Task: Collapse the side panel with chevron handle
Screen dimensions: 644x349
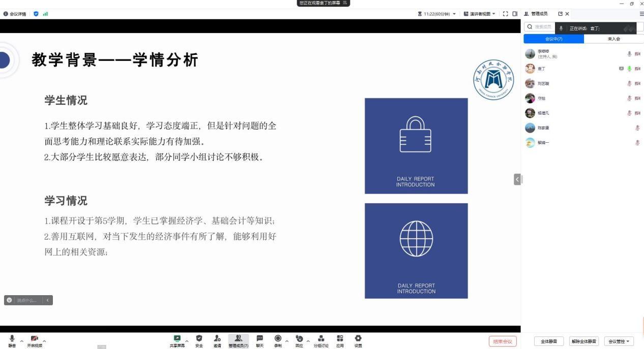Action: tap(517, 179)
